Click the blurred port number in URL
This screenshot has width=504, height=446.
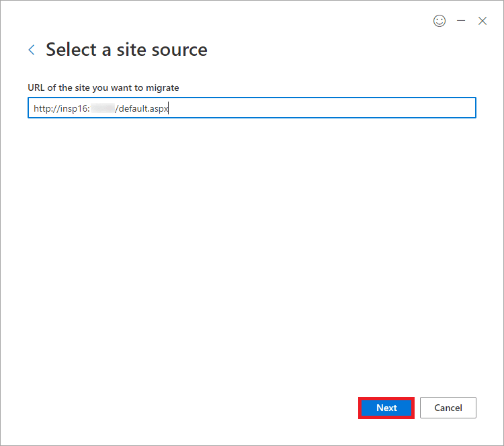coord(103,108)
